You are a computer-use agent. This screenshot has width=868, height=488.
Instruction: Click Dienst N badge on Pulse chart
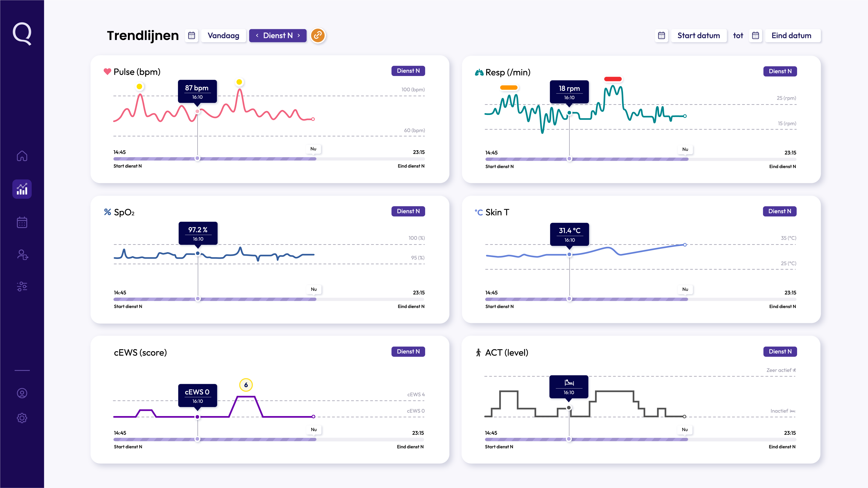coord(408,71)
